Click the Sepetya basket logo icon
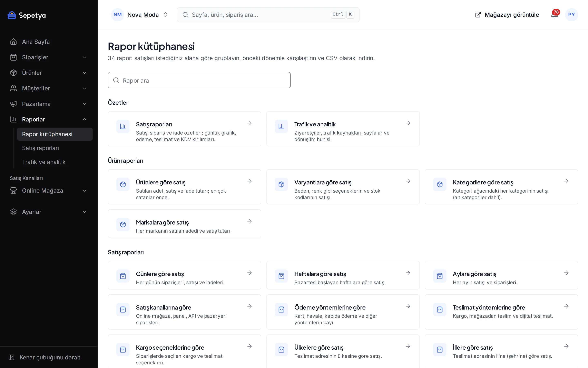 pyautogui.click(x=12, y=15)
